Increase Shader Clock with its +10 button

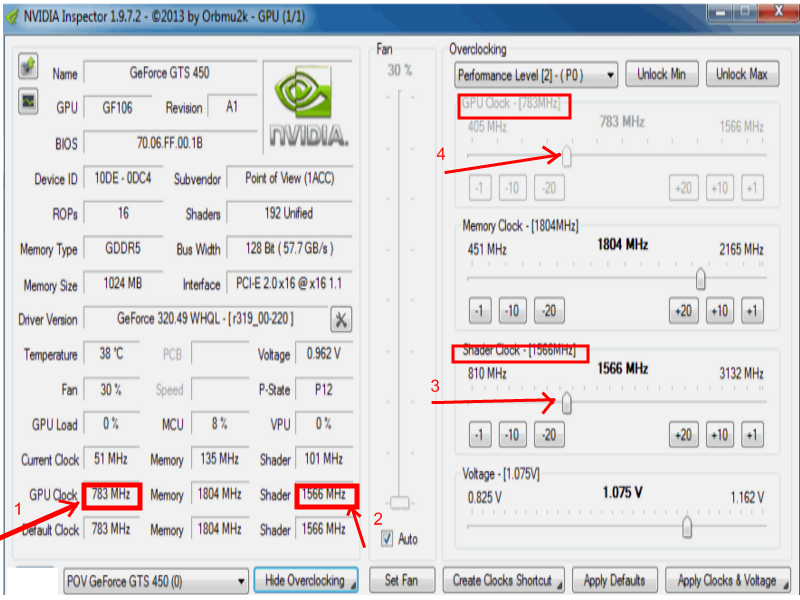tap(720, 435)
